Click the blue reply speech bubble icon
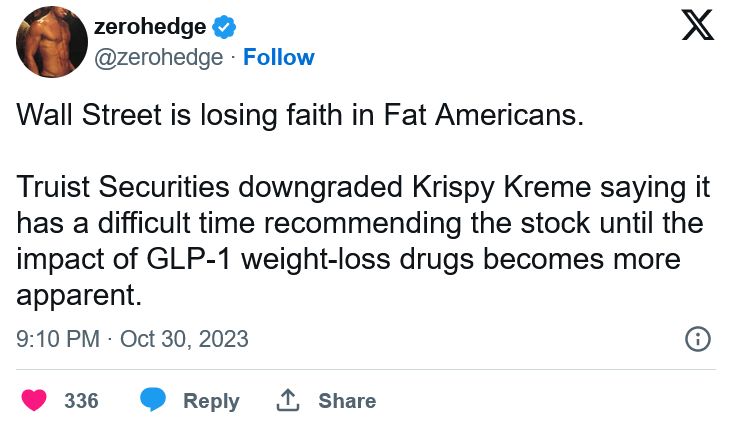 (x=153, y=401)
